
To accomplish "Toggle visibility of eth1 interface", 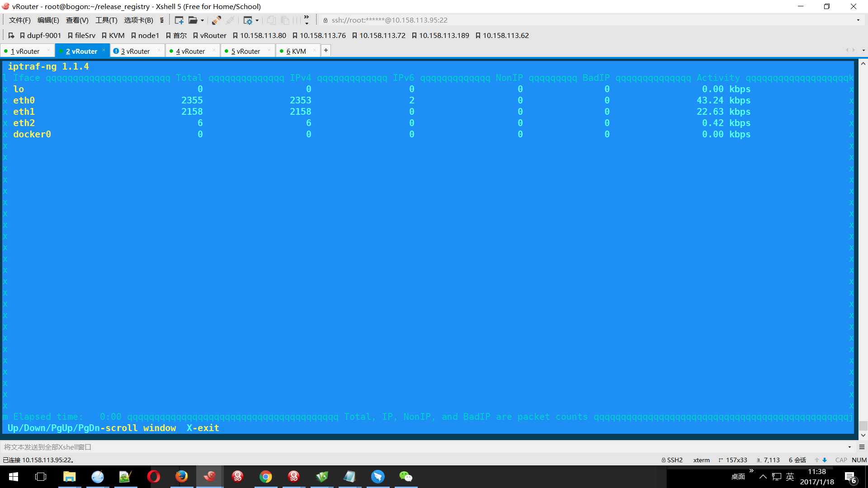I will 24,112.
